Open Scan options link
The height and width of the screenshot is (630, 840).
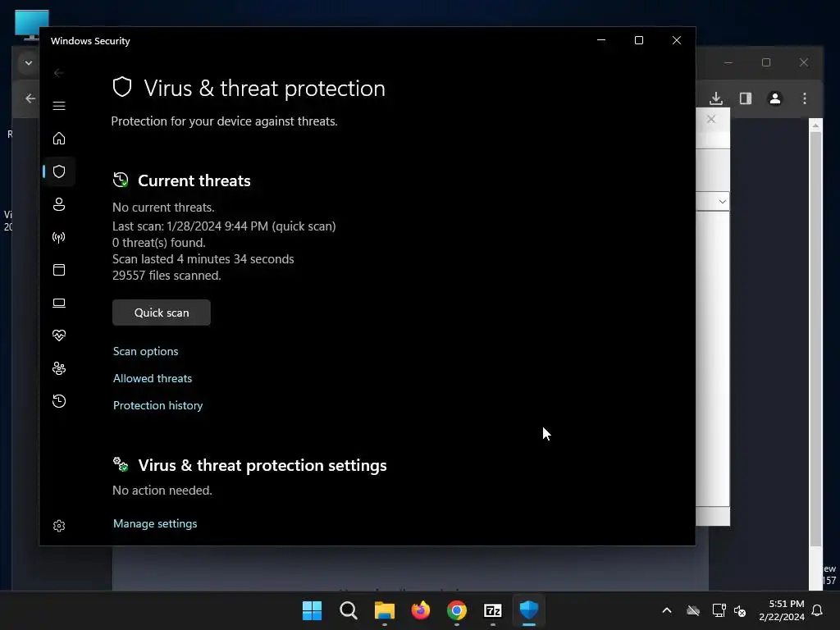point(146,351)
